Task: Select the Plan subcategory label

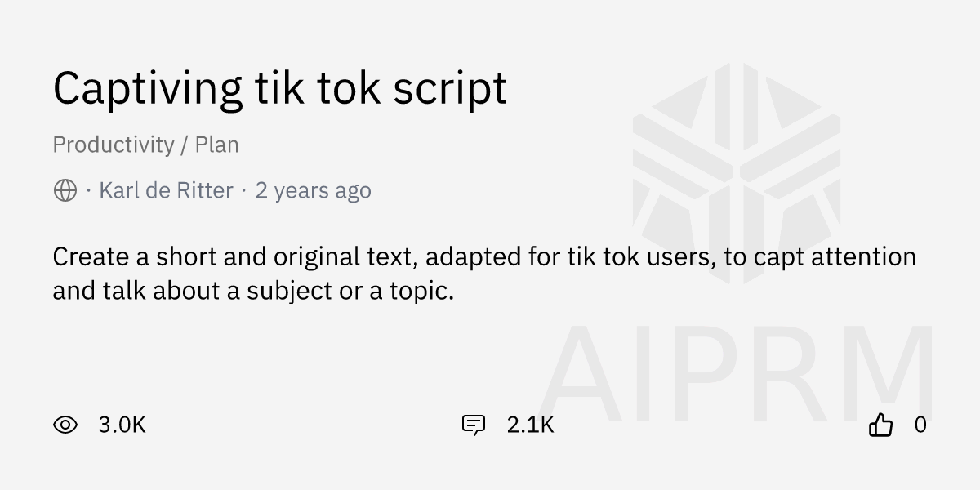Action: pyautogui.click(x=216, y=145)
